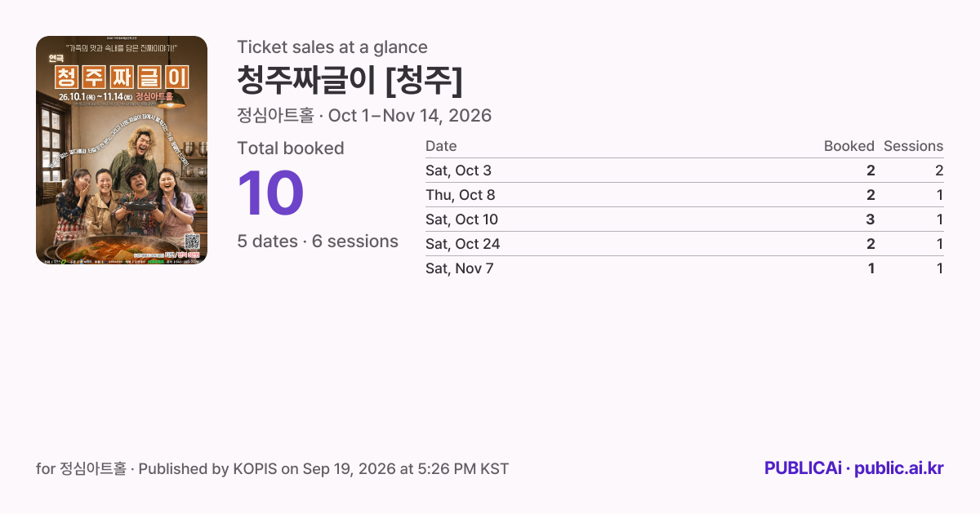Click the Total booked label
Screen dimensions: 980x514
click(291, 148)
